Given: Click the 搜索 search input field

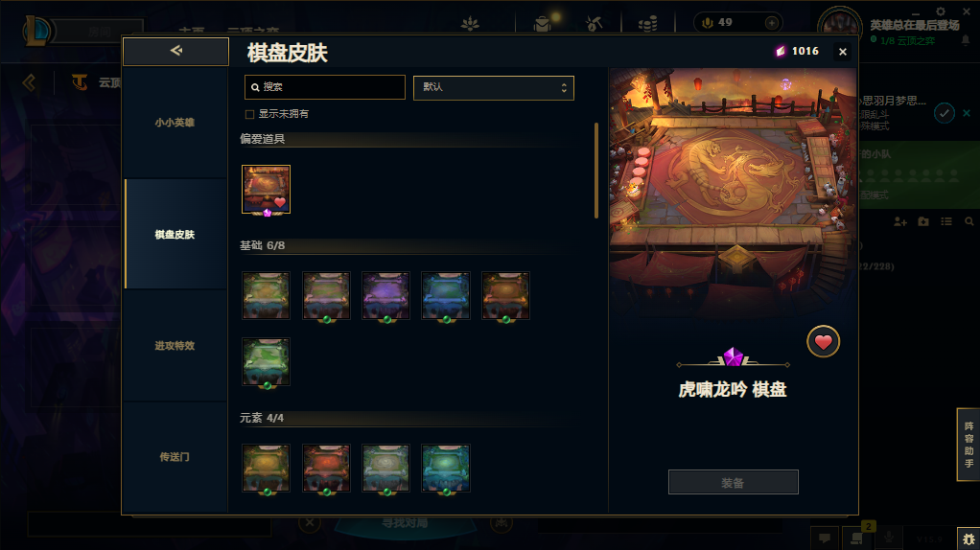Looking at the screenshot, I should point(325,87).
